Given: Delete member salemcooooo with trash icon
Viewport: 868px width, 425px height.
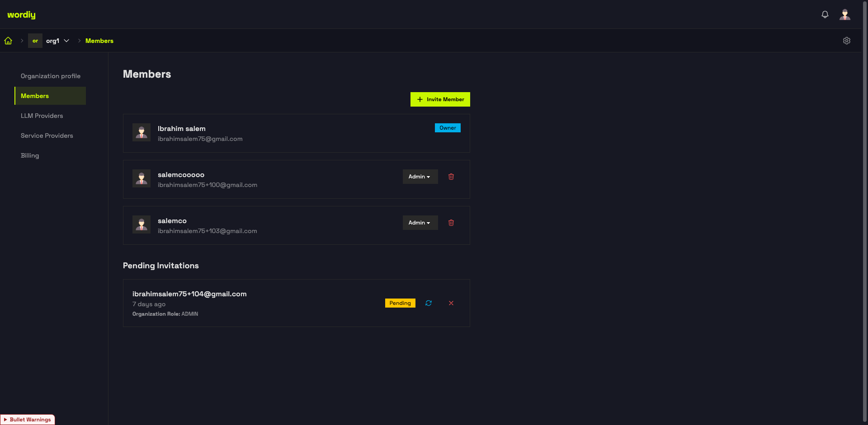Looking at the screenshot, I should pyautogui.click(x=451, y=177).
